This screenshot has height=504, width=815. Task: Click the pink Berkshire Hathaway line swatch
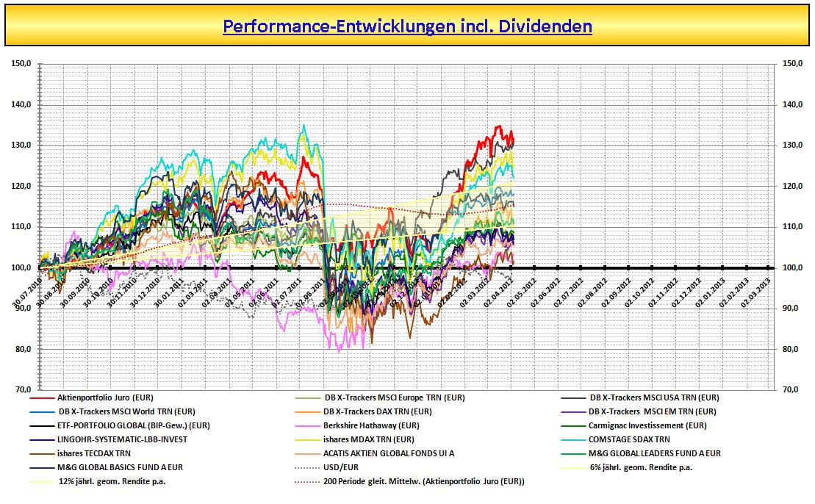[306, 426]
